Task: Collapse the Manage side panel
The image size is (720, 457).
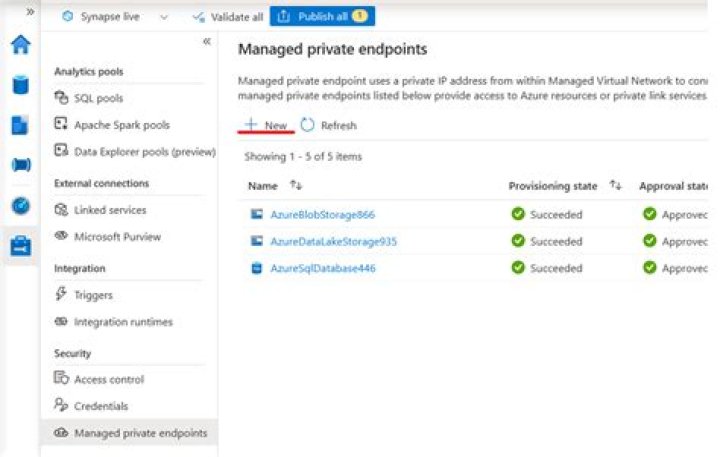Action: [207, 42]
